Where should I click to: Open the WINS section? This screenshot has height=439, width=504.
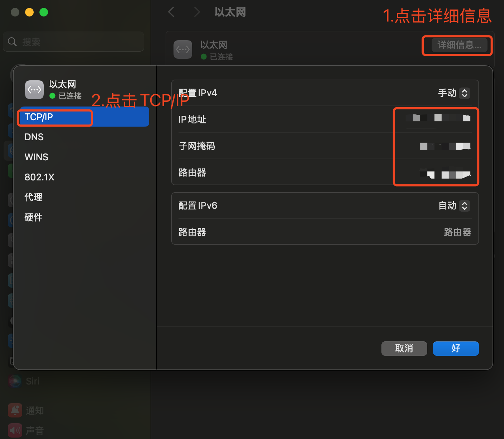click(x=36, y=157)
